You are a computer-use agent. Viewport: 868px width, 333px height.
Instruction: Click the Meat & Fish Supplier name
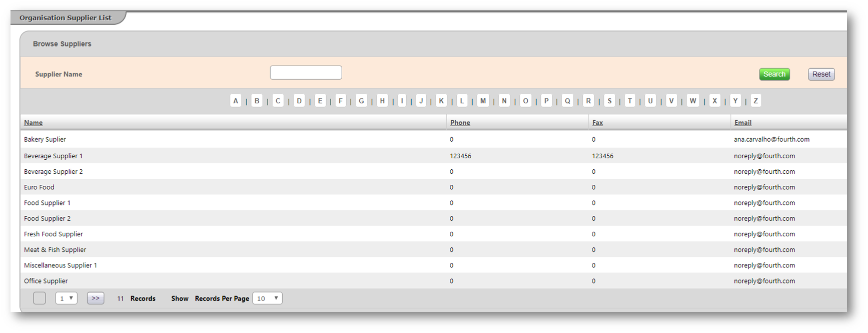pos(55,249)
